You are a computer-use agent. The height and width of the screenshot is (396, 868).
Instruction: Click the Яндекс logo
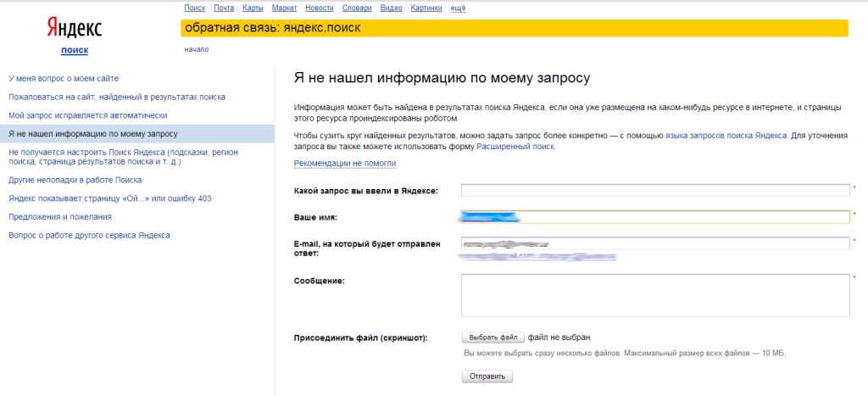click(75, 28)
